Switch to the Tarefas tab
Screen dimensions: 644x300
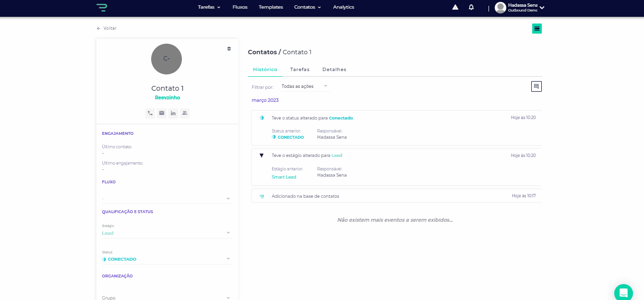300,70
